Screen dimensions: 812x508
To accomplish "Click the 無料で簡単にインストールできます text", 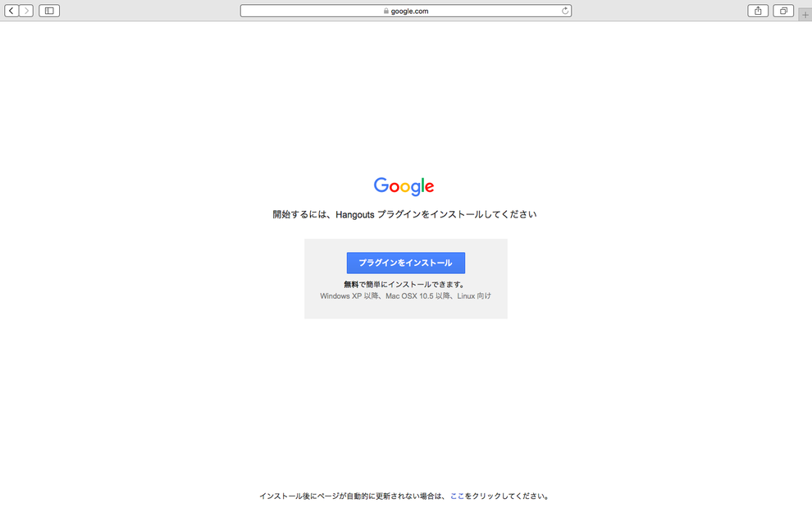I will pos(405,284).
